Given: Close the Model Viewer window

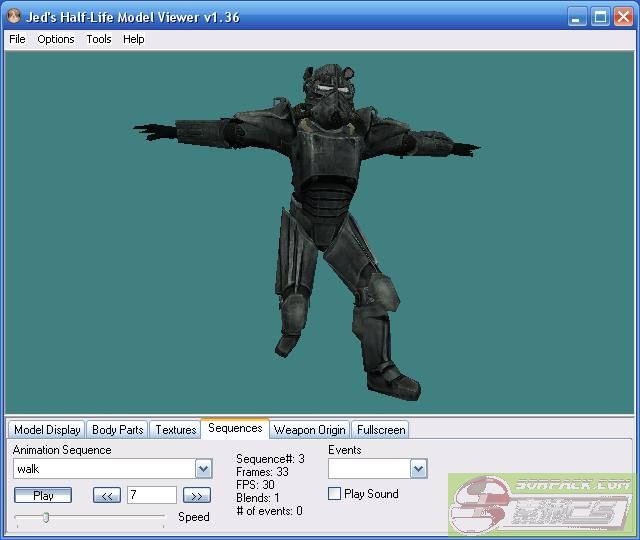Looking at the screenshot, I should pos(623,17).
